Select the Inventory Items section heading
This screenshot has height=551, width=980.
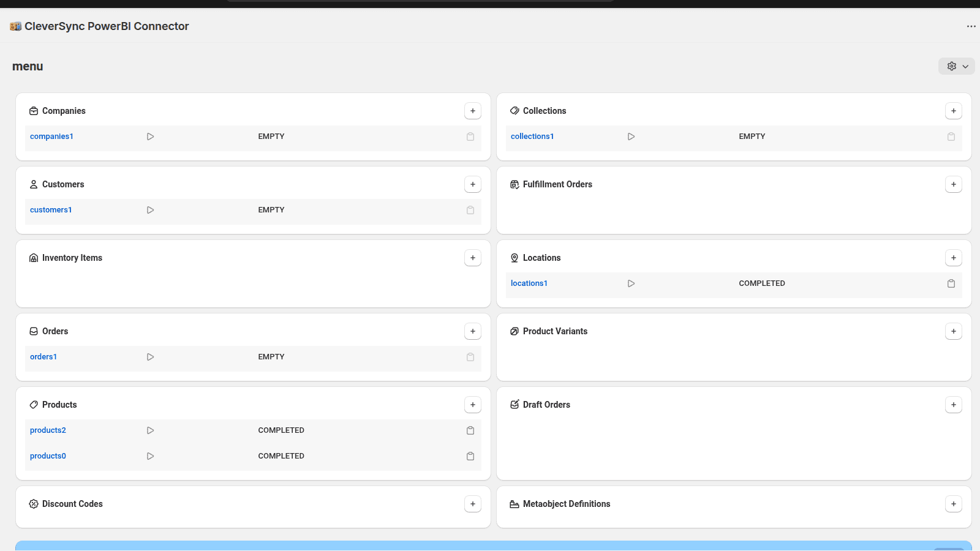click(72, 258)
